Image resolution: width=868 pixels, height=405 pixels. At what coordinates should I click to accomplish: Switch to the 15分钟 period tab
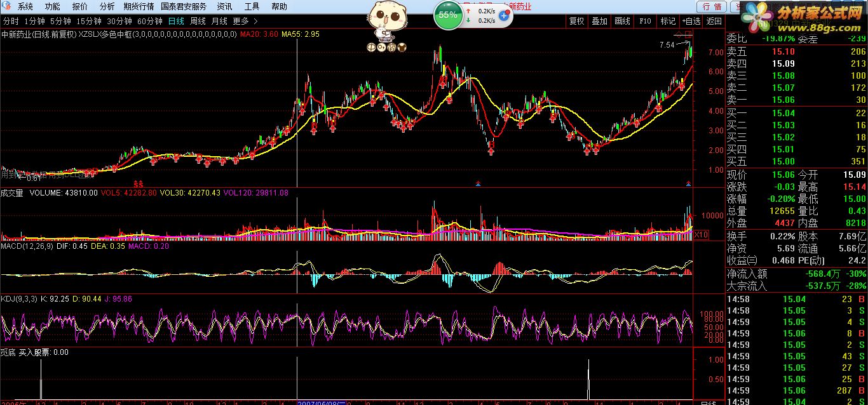click(x=88, y=21)
